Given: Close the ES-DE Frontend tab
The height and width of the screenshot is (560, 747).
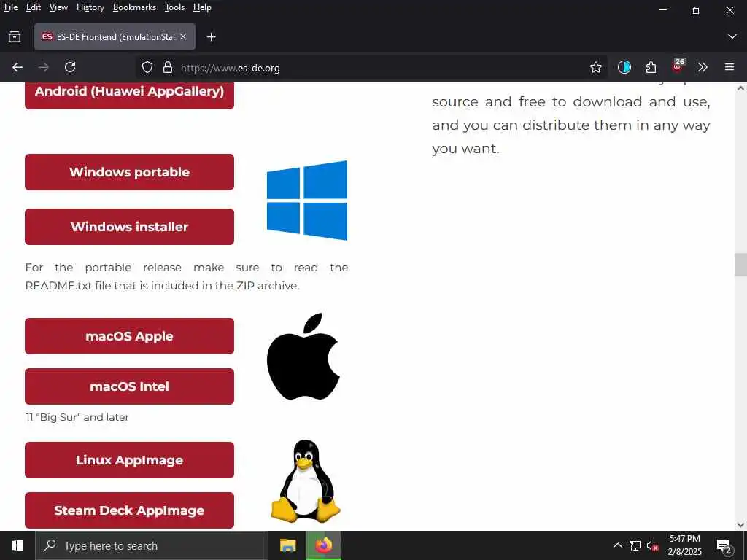Looking at the screenshot, I should [183, 36].
